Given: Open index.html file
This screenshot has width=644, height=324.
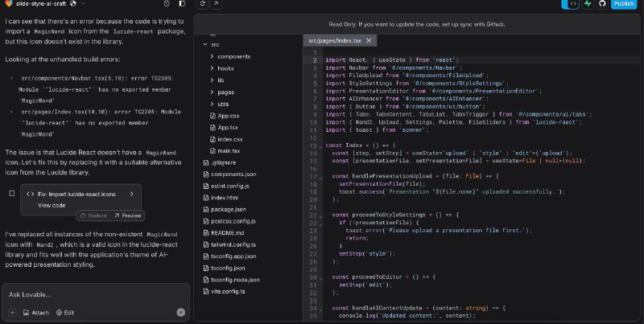Looking at the screenshot, I should click(225, 198).
